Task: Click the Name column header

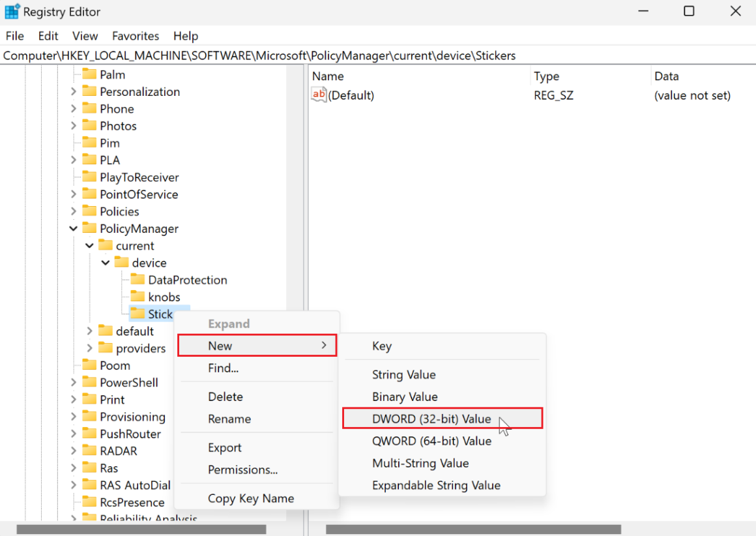Action: click(328, 76)
